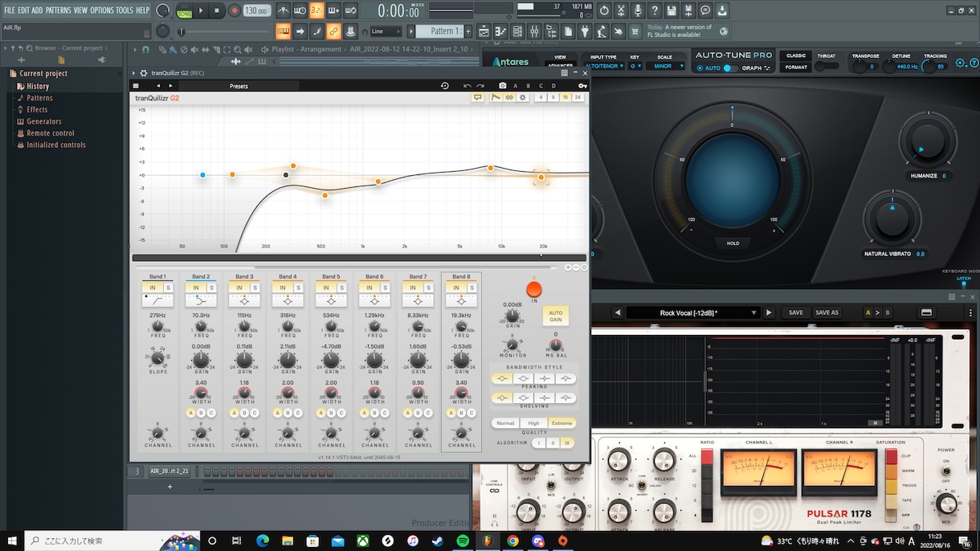The image size is (980, 551).
Task: Toggle Band 8 solo S button
Action: pyautogui.click(x=472, y=288)
